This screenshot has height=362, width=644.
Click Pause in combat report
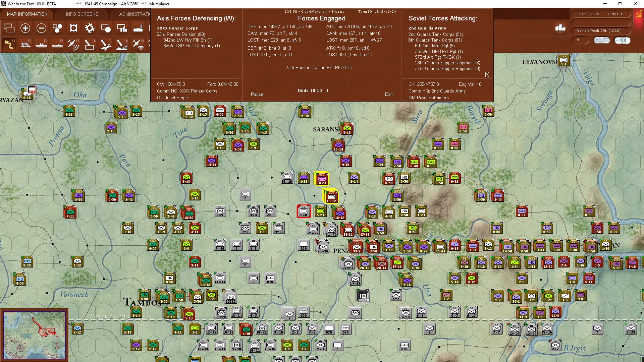(257, 94)
